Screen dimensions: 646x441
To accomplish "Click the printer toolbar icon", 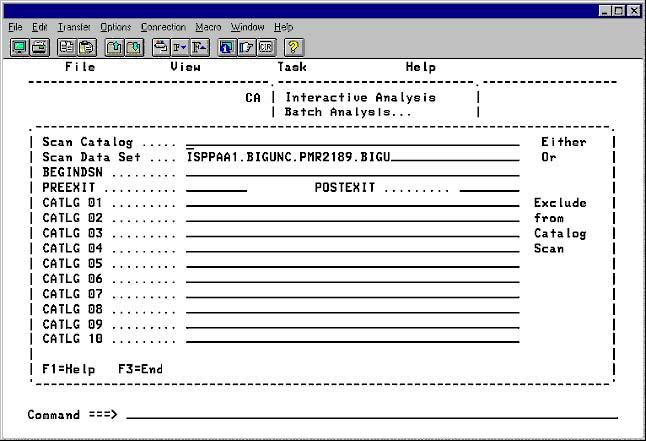I will tap(40, 47).
